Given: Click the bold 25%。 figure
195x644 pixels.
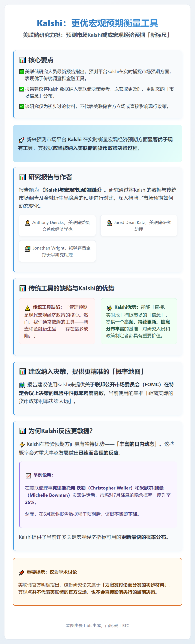Looking at the screenshot, I should click(31, 502).
